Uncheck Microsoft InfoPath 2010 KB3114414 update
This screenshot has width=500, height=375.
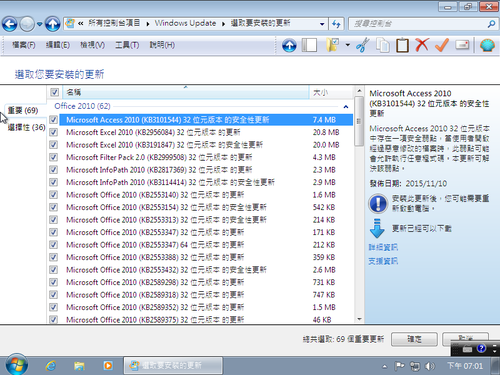53,182
